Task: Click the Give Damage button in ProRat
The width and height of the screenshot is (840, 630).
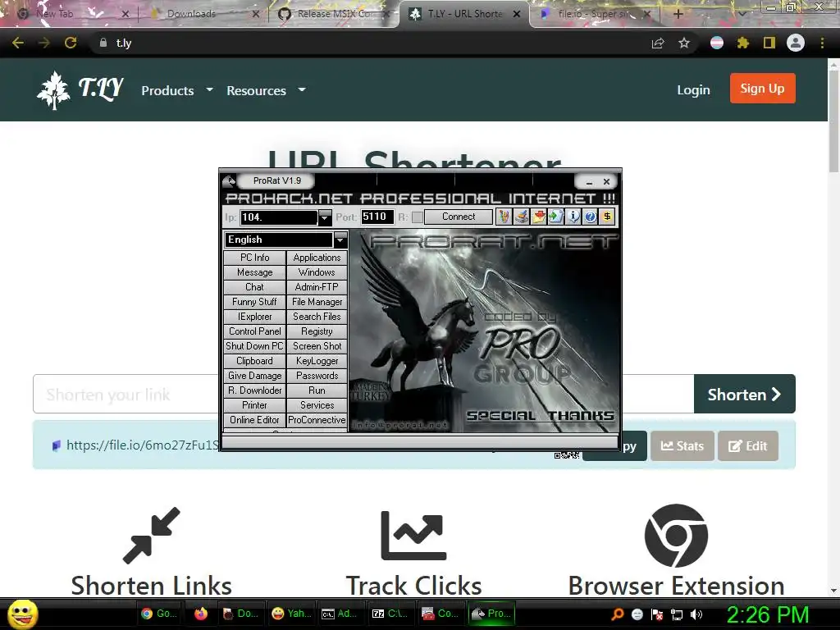Action: (x=255, y=376)
